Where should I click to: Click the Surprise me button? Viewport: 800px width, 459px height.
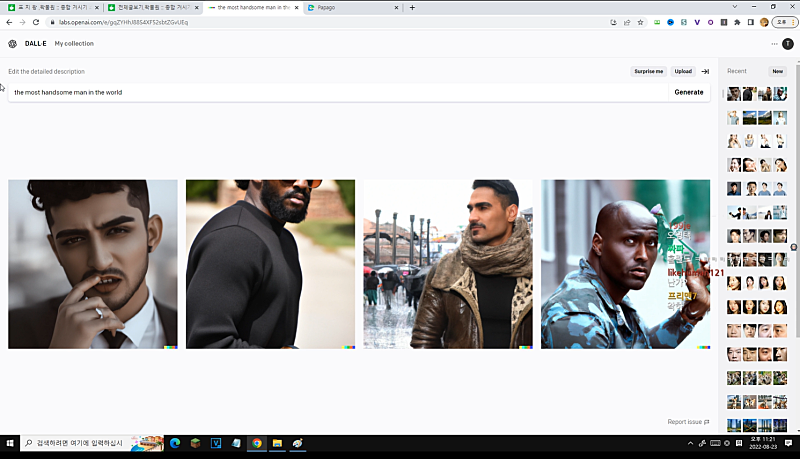click(648, 71)
